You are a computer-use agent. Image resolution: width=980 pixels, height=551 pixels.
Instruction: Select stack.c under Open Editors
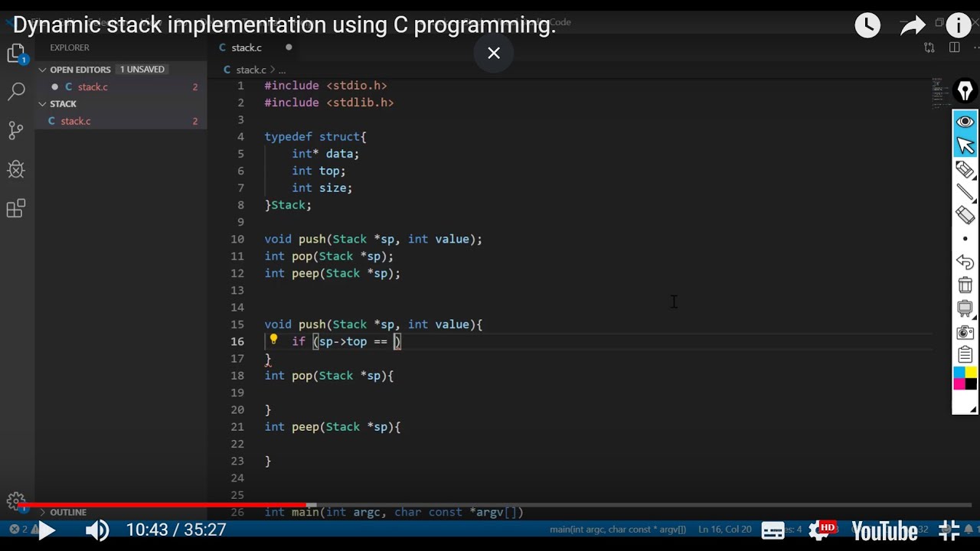click(93, 86)
